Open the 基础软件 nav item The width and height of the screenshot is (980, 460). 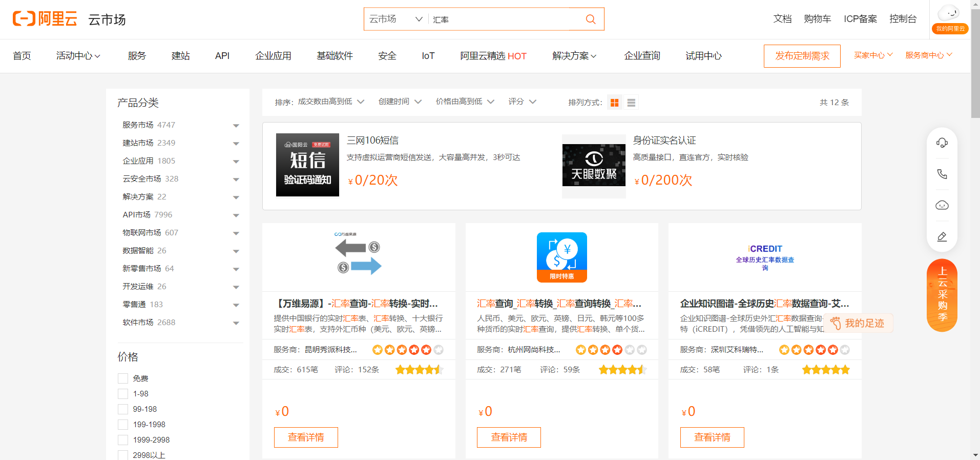point(335,56)
